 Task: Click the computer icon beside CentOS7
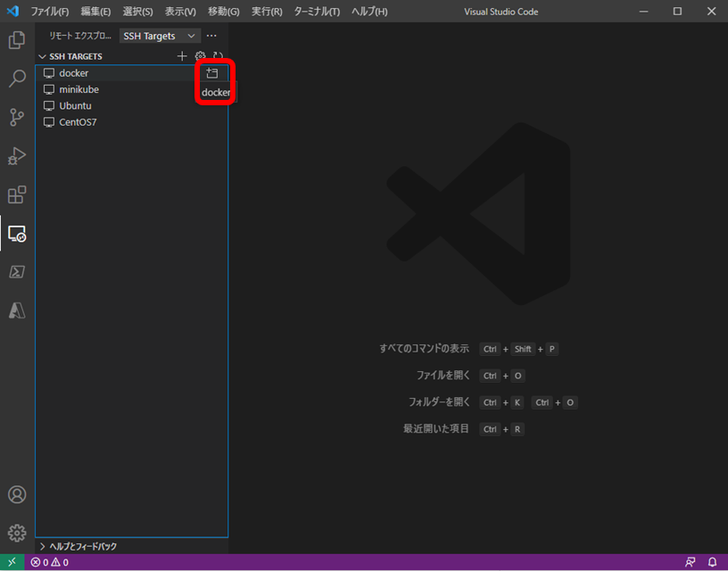pyautogui.click(x=49, y=122)
